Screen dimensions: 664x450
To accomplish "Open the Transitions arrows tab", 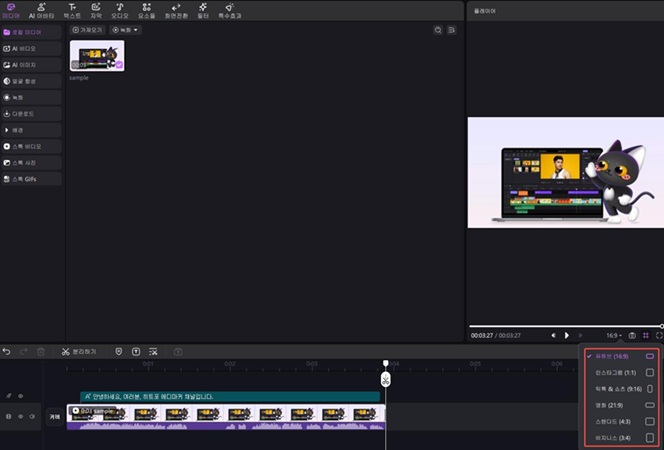I will click(x=176, y=11).
